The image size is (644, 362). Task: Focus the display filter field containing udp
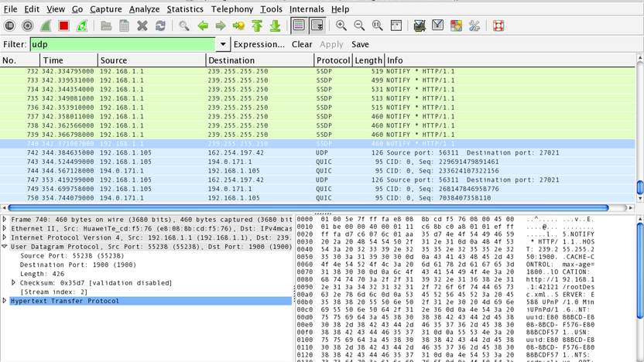point(122,44)
